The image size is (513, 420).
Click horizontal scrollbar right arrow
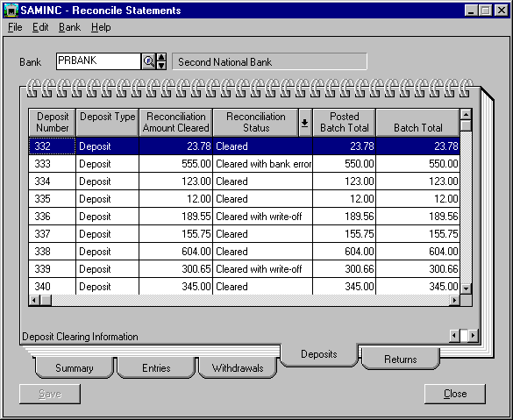tap(454, 300)
